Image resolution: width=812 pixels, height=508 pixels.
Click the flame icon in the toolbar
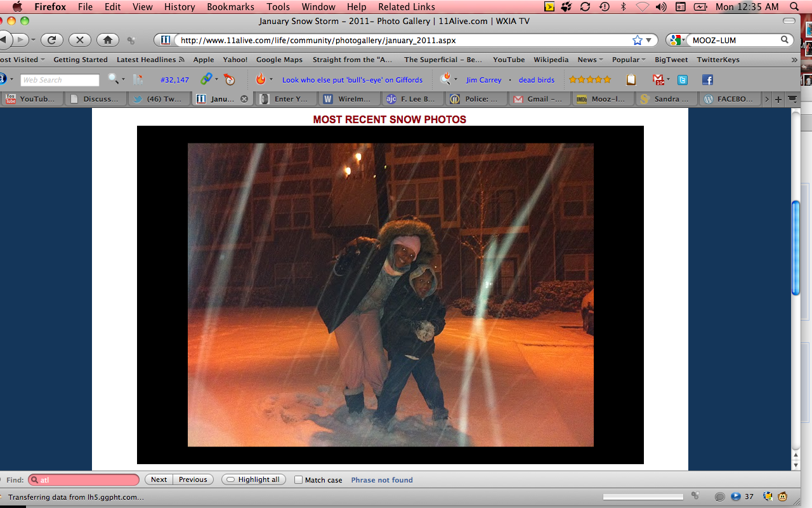coord(260,79)
